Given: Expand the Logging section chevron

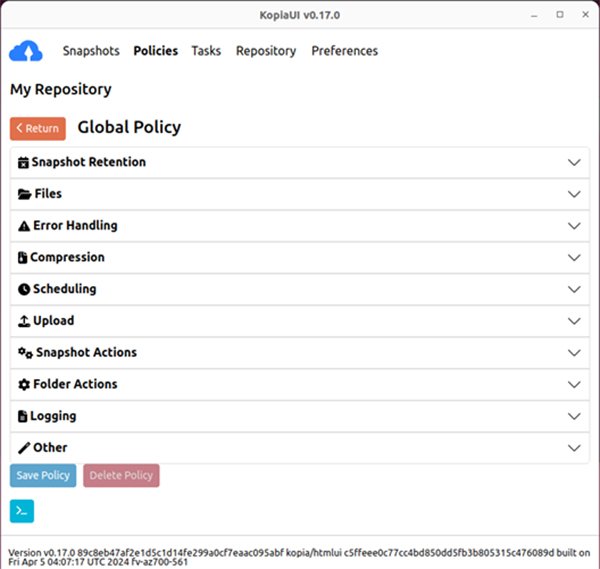Looking at the screenshot, I should 574,417.
